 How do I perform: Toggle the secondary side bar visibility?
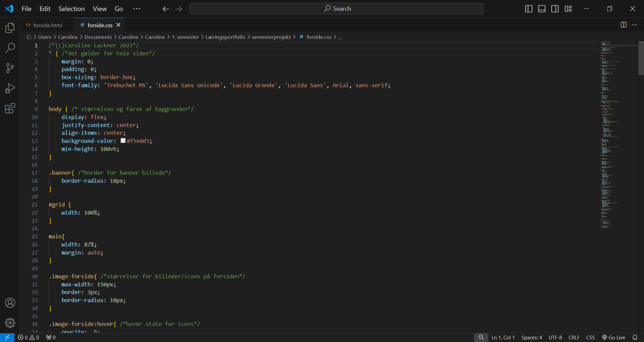pyautogui.click(x=555, y=9)
